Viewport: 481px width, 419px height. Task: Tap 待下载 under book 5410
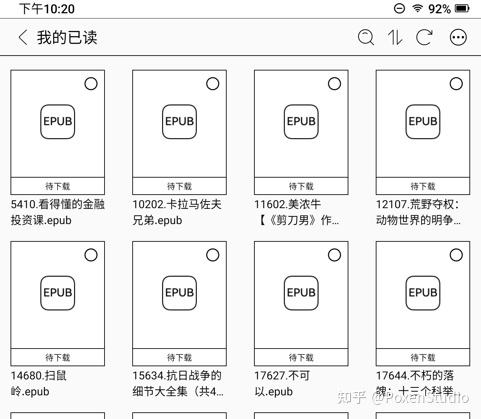(58, 186)
